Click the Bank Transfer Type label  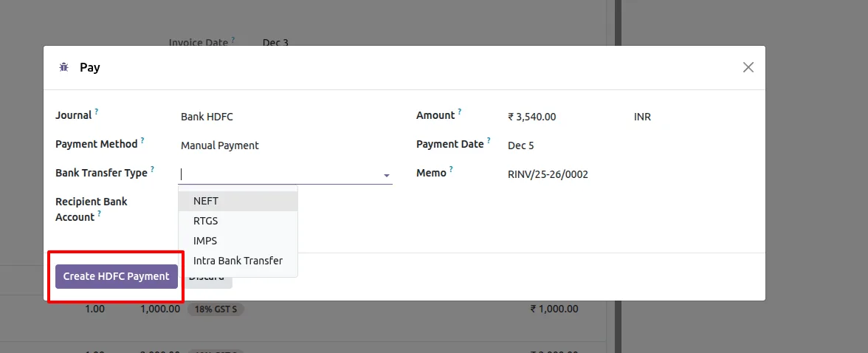click(101, 173)
